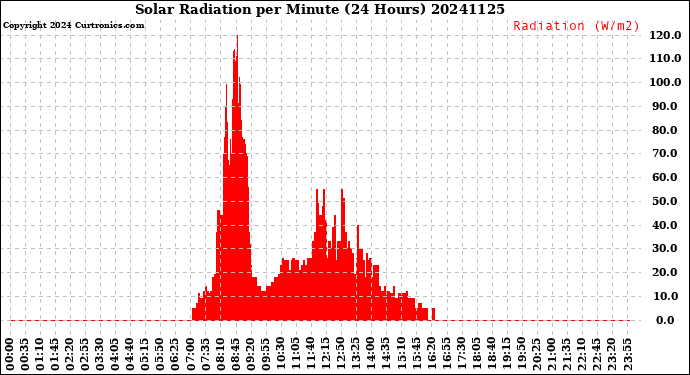
Task: Click the '03:30' time axis label
Action: coord(100,355)
